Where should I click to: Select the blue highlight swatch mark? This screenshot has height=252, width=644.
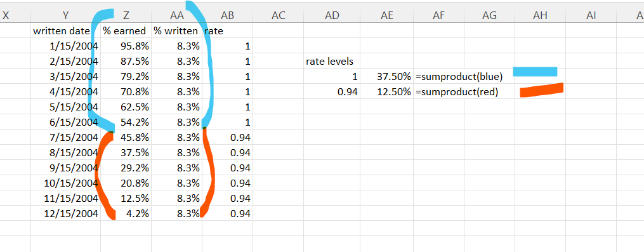coord(535,72)
